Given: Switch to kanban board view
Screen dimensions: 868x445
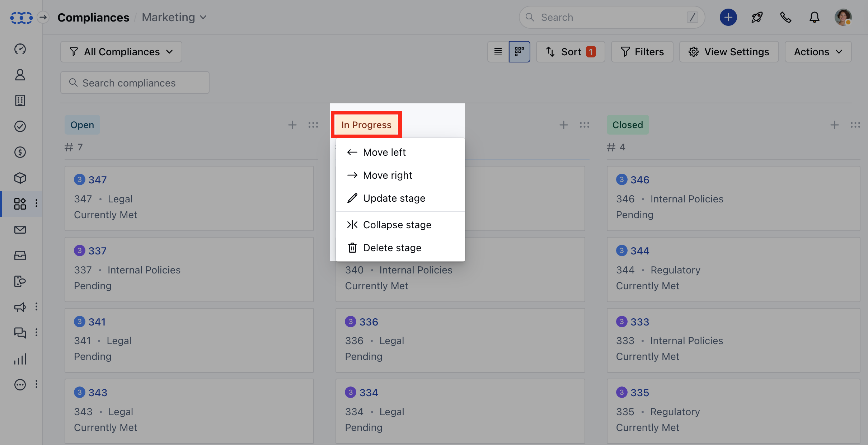Looking at the screenshot, I should pos(519,52).
